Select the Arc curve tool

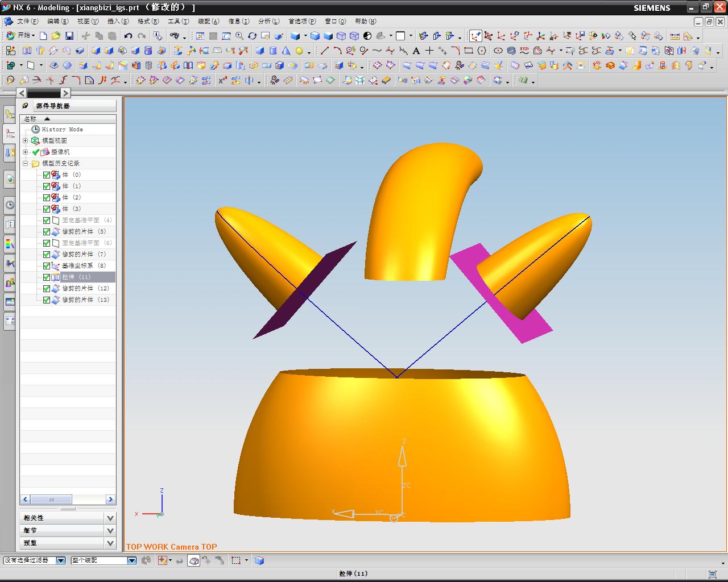pyautogui.click(x=338, y=51)
